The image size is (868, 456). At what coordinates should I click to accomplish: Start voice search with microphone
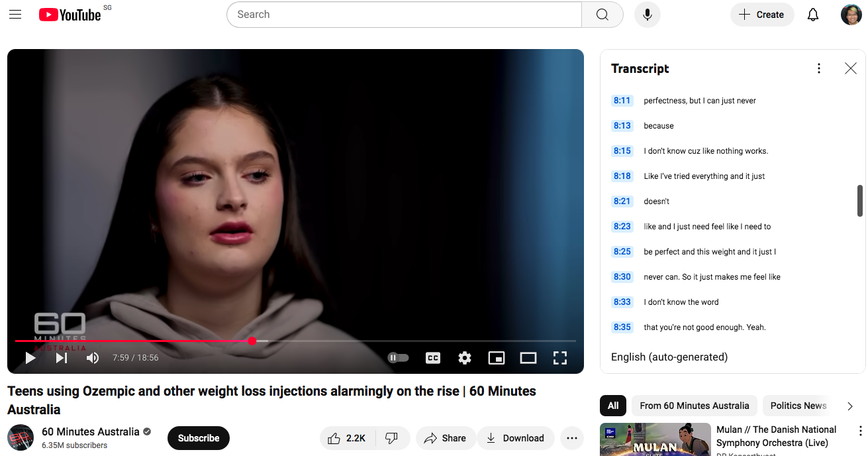[x=647, y=15]
